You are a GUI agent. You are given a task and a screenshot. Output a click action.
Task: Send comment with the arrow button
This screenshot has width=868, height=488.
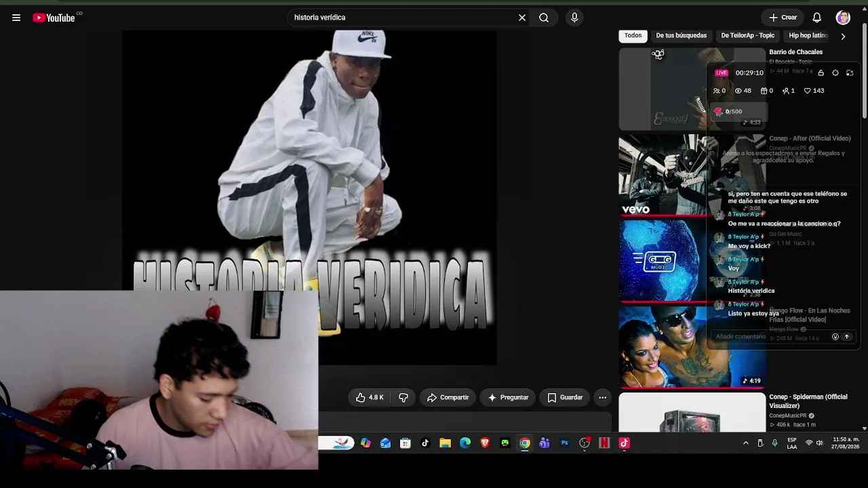pyautogui.click(x=846, y=337)
